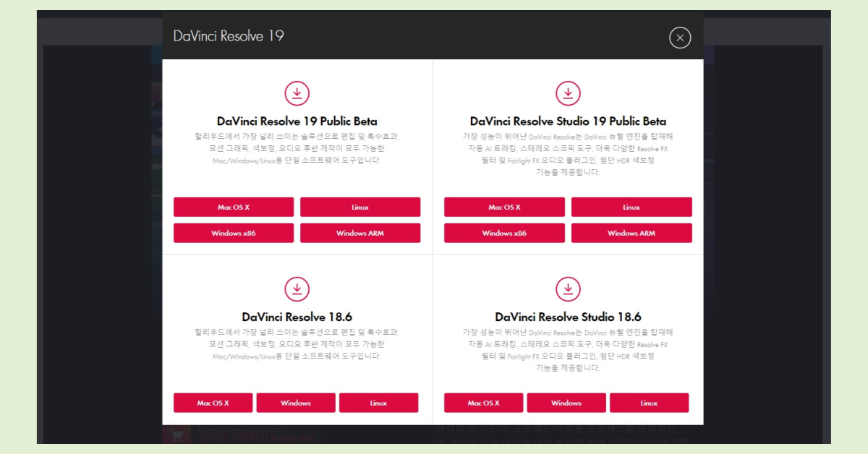Click download icon above DaVinci Resolve 18.6

[x=297, y=289]
